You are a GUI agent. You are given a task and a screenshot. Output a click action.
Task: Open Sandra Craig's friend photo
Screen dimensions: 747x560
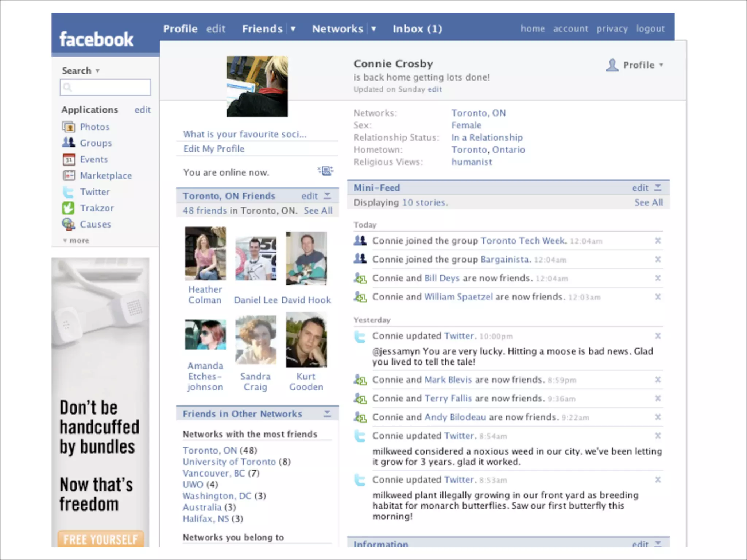click(x=256, y=340)
